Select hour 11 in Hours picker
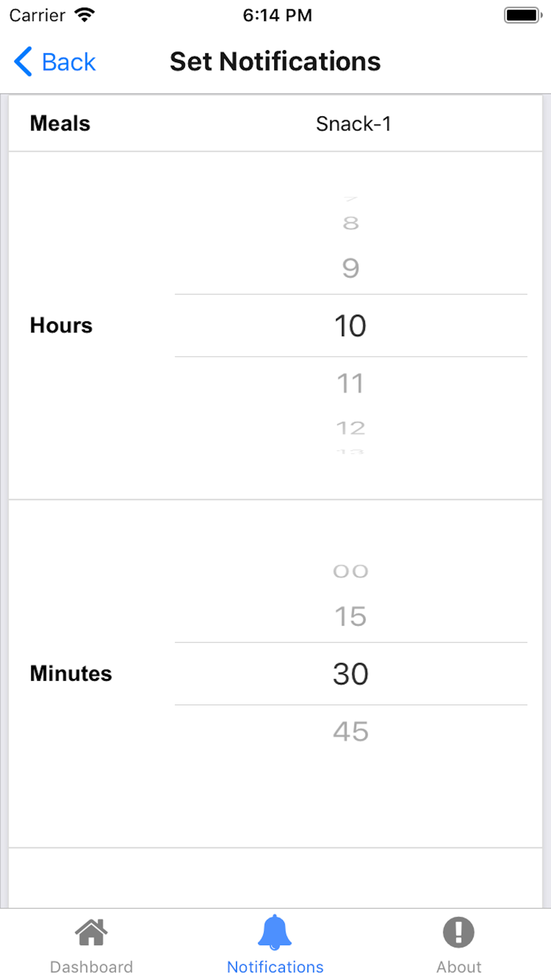The height and width of the screenshot is (980, 551). point(350,383)
